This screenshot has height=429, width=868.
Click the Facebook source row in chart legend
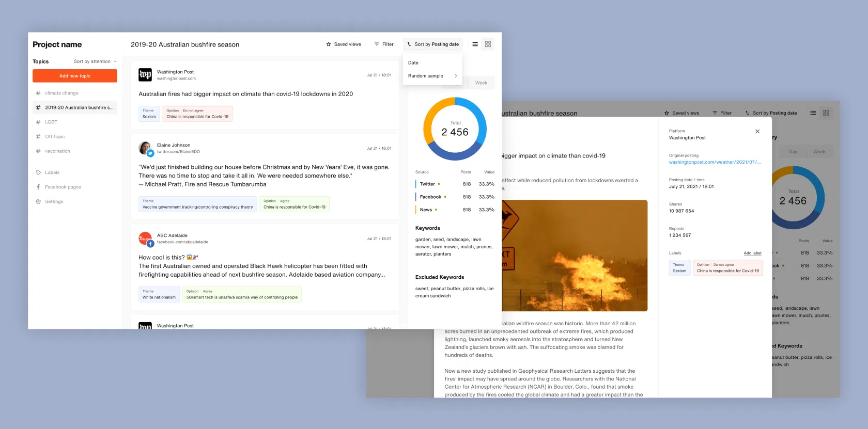[x=455, y=197]
